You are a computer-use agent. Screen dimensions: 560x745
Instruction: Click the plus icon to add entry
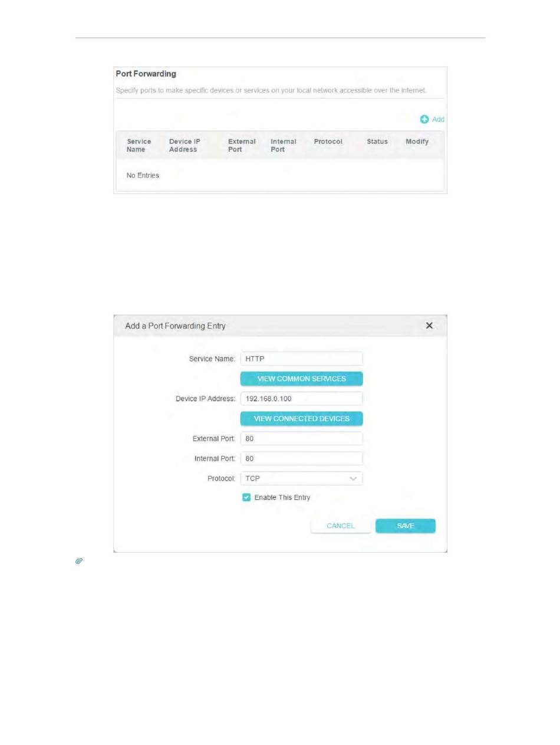click(x=424, y=119)
